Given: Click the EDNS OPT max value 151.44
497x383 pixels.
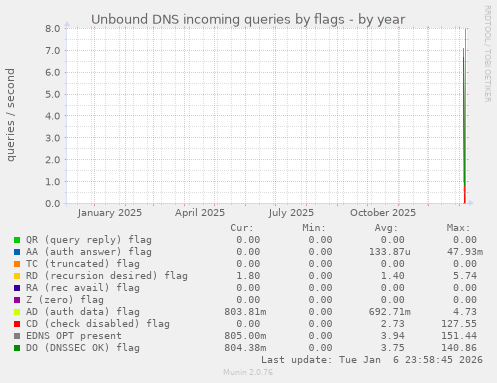Looking at the screenshot, I should pos(459,336).
